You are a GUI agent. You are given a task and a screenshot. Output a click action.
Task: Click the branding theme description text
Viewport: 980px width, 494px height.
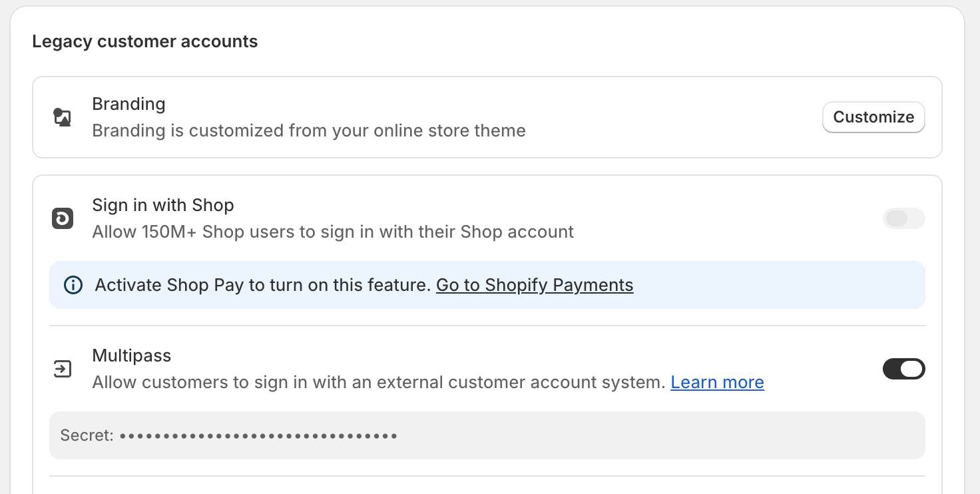(309, 130)
